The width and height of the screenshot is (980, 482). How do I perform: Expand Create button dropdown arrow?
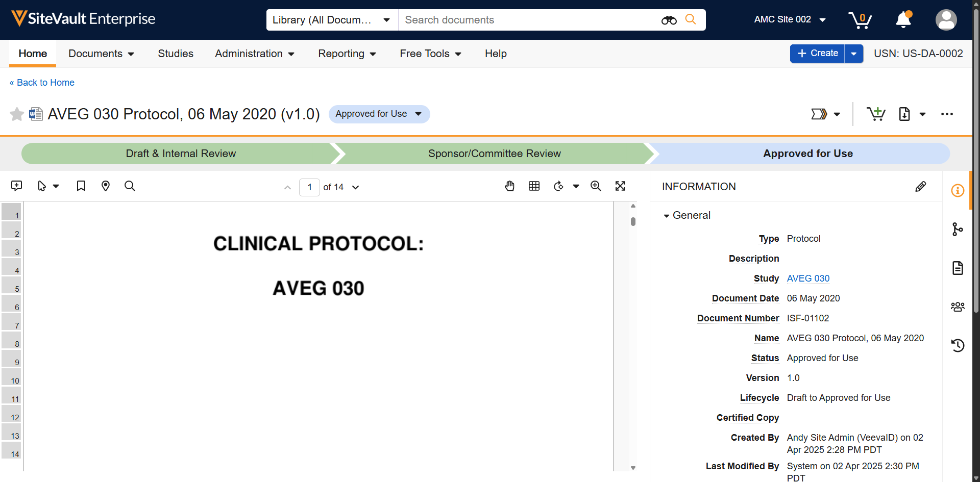point(854,54)
